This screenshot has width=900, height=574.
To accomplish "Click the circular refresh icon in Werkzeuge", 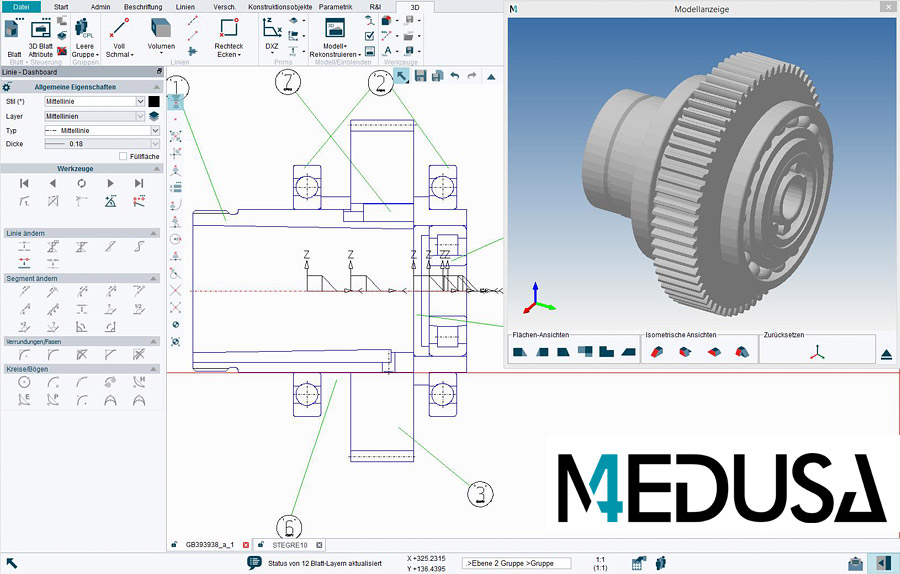I will click(x=82, y=183).
